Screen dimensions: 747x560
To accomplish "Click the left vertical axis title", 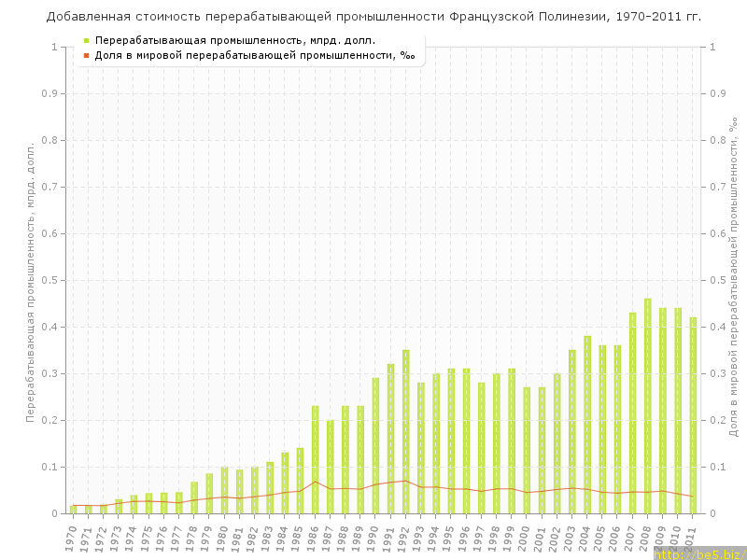I will click(x=30, y=282).
